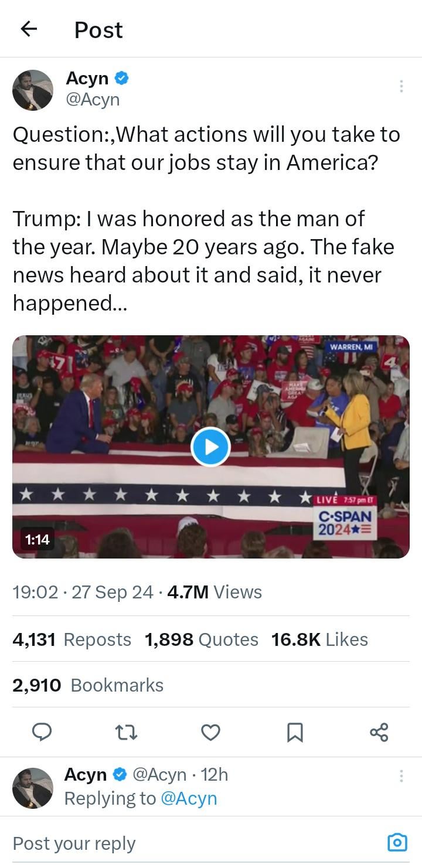This screenshot has height=868, width=422.
Task: Open Acyn's avatar on the reply post
Action: (x=33, y=788)
